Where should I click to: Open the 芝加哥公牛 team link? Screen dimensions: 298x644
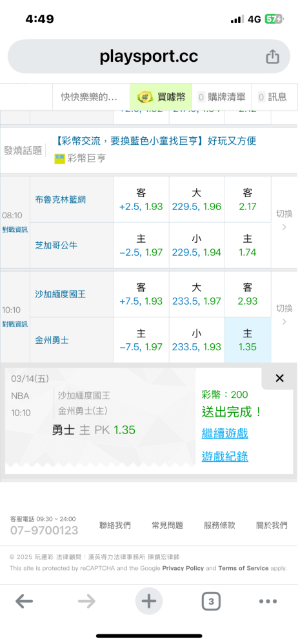click(56, 245)
